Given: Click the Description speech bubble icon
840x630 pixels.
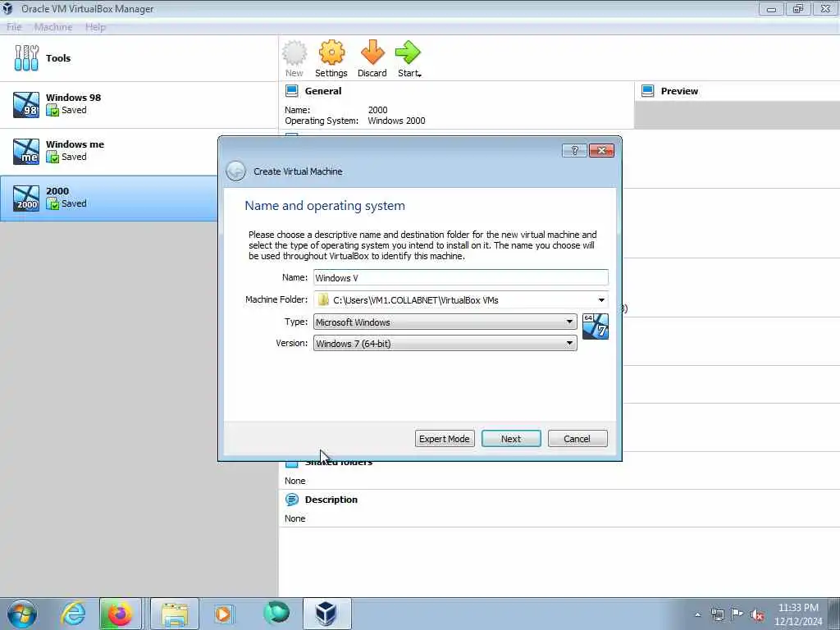Looking at the screenshot, I should 292,500.
